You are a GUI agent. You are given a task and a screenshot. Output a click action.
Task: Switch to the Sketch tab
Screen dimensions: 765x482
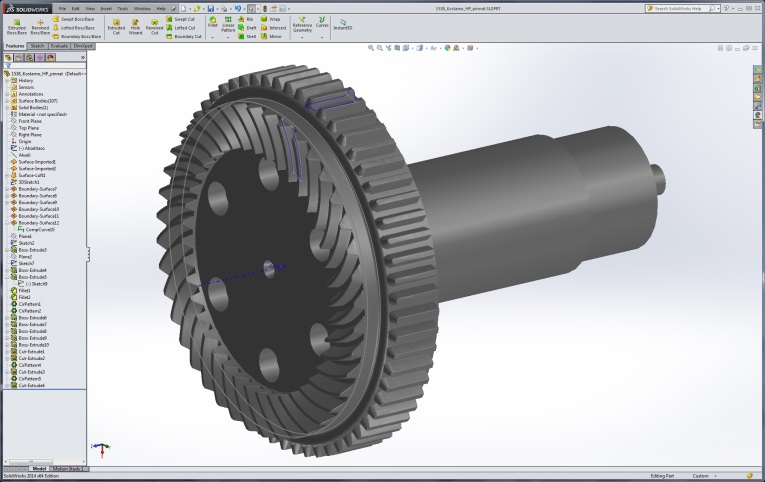tap(37, 46)
